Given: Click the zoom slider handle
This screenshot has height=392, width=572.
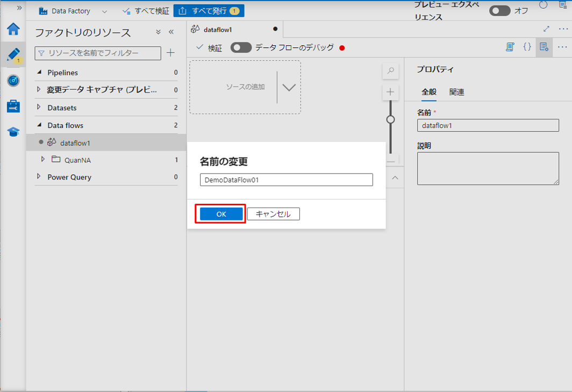Looking at the screenshot, I should 391,119.
